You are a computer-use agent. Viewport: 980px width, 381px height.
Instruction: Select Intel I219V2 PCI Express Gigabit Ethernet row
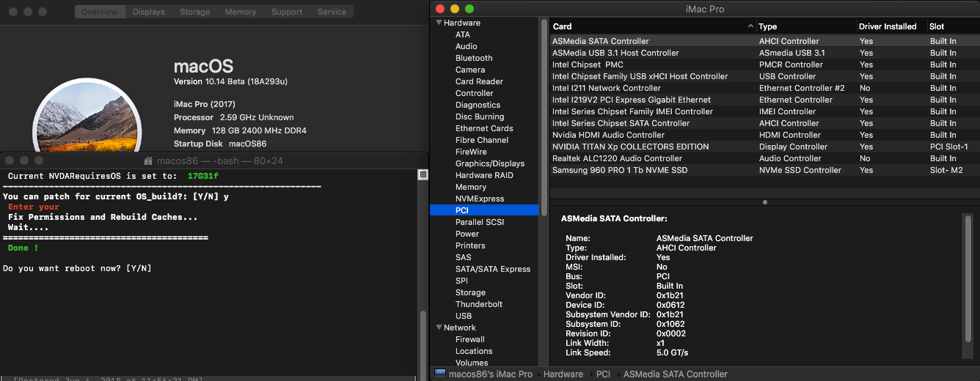(764, 100)
